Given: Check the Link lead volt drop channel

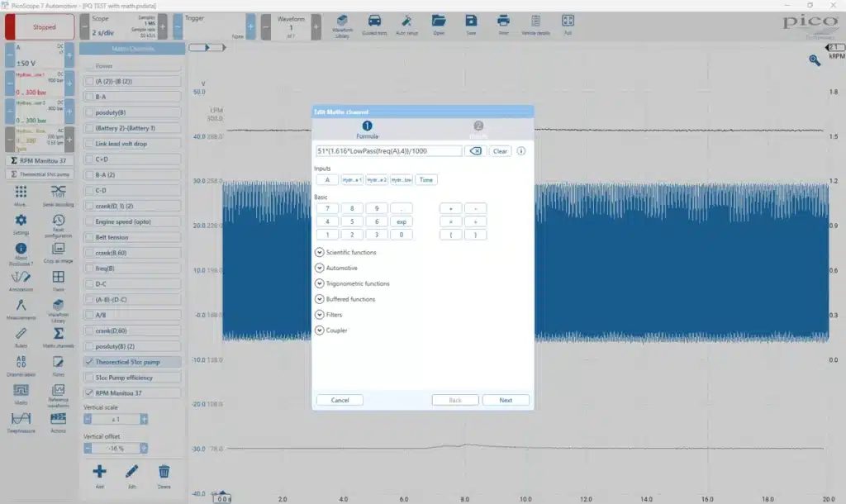Looking at the screenshot, I should pos(89,144).
